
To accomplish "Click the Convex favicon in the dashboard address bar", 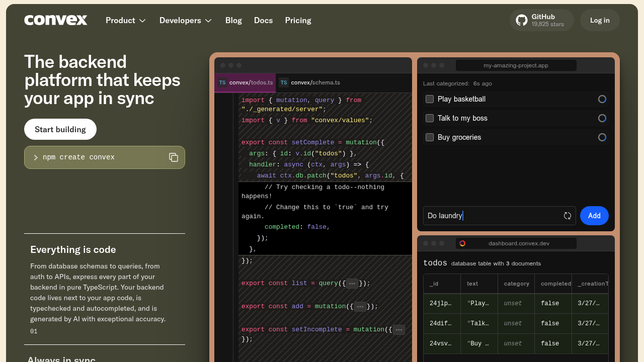I will [462, 243].
